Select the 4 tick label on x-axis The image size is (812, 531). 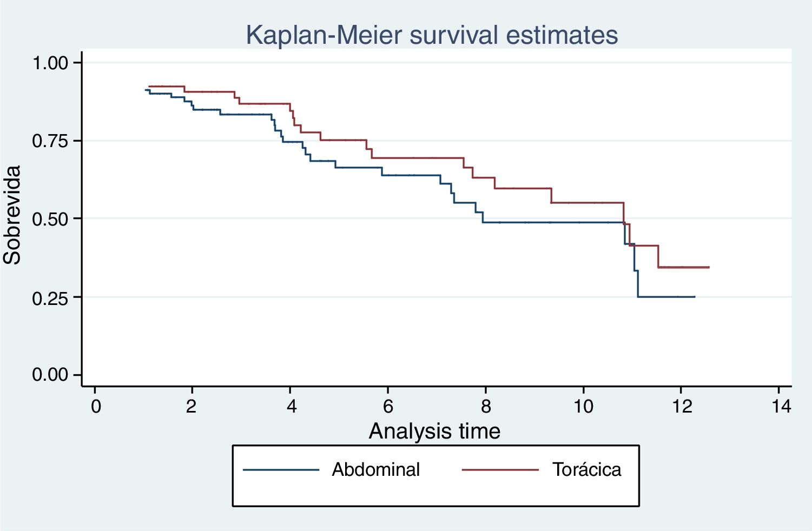tap(291, 406)
